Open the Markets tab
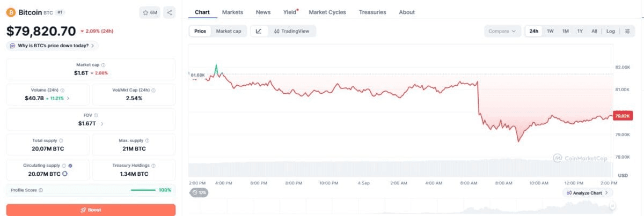 (x=232, y=12)
